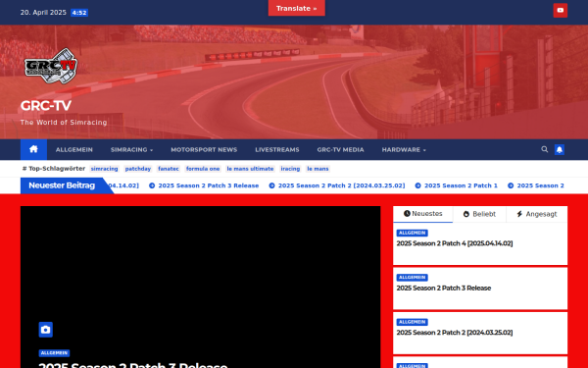Open sidebar post Patch 2 [2024.03.25.02]
588x368 pixels.
pyautogui.click(x=455, y=333)
